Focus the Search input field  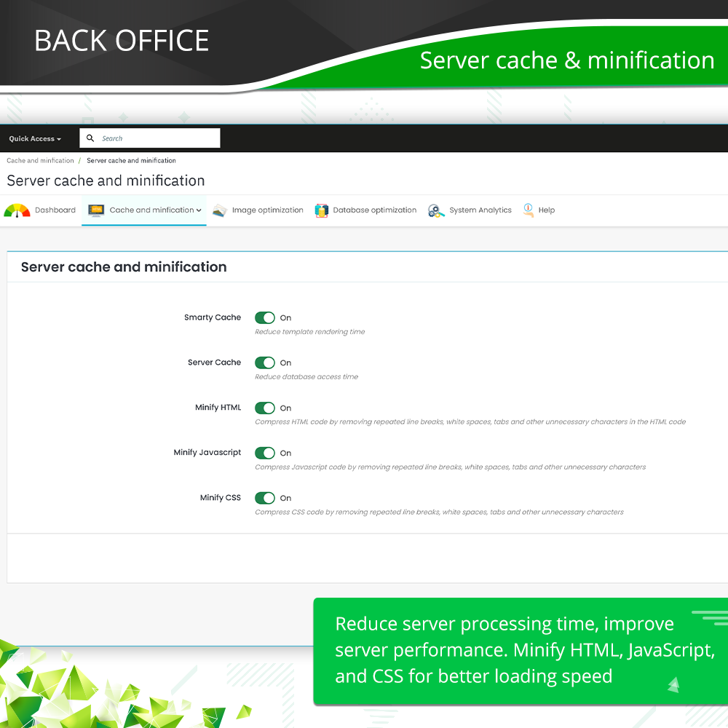tap(157, 138)
